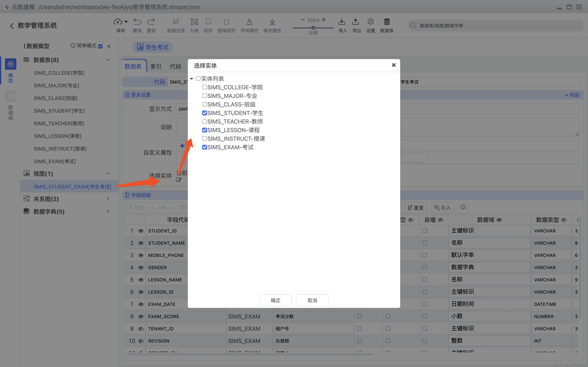Uncheck the SIMS_LESSON-课程 checkbox

(204, 130)
